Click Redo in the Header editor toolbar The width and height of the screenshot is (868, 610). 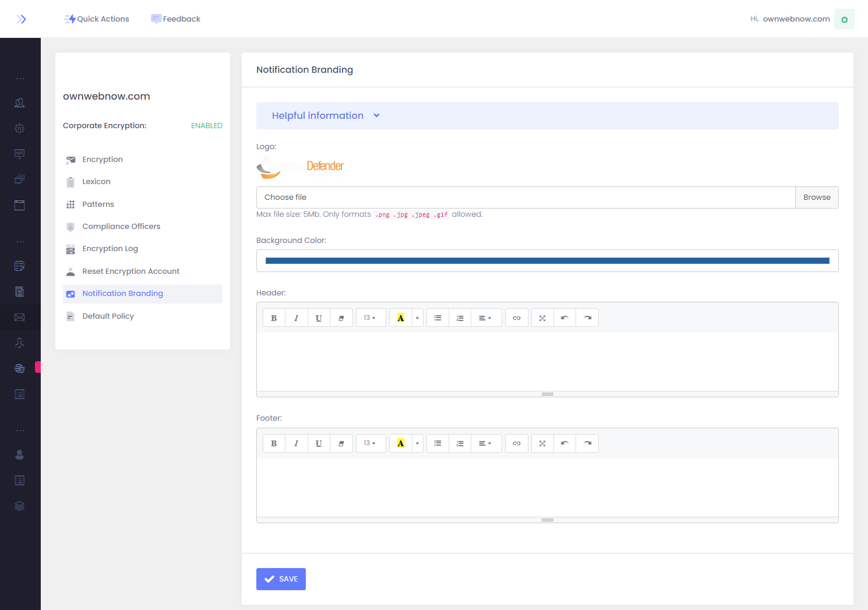click(x=587, y=318)
